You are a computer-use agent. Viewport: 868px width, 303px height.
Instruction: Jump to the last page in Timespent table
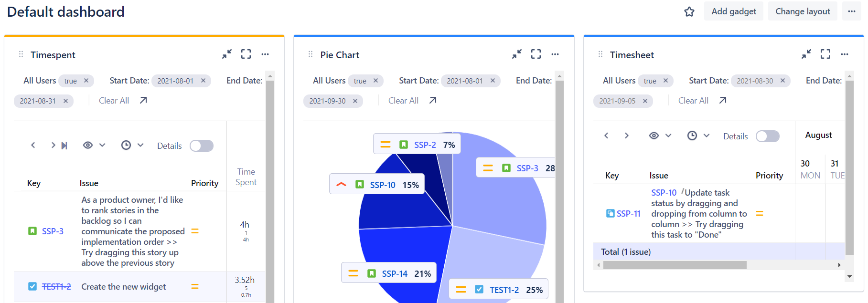[64, 145]
